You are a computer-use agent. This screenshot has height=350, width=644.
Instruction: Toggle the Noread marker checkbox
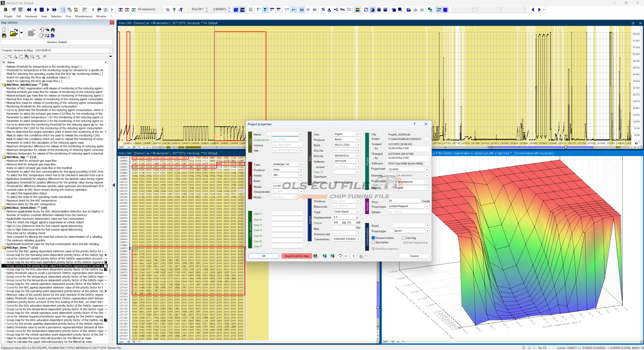373,238
